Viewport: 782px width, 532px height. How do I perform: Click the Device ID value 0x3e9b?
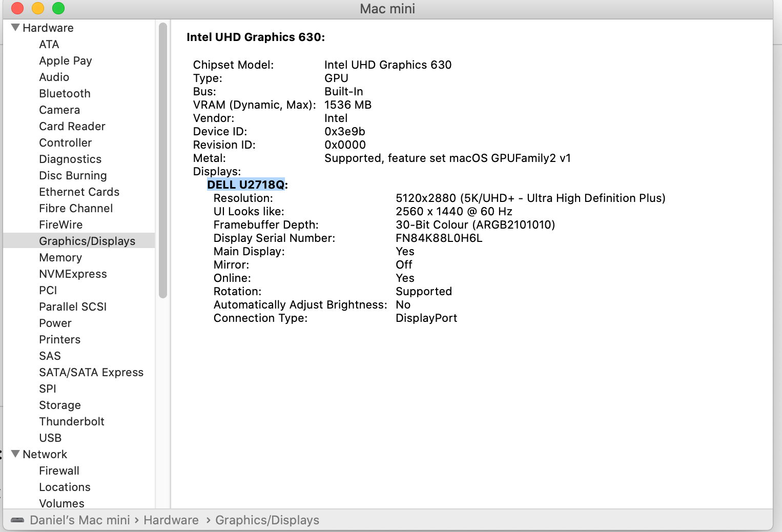click(345, 131)
